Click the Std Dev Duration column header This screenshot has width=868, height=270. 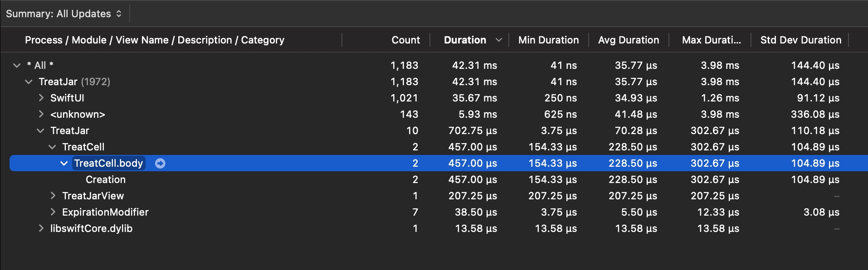click(x=800, y=40)
